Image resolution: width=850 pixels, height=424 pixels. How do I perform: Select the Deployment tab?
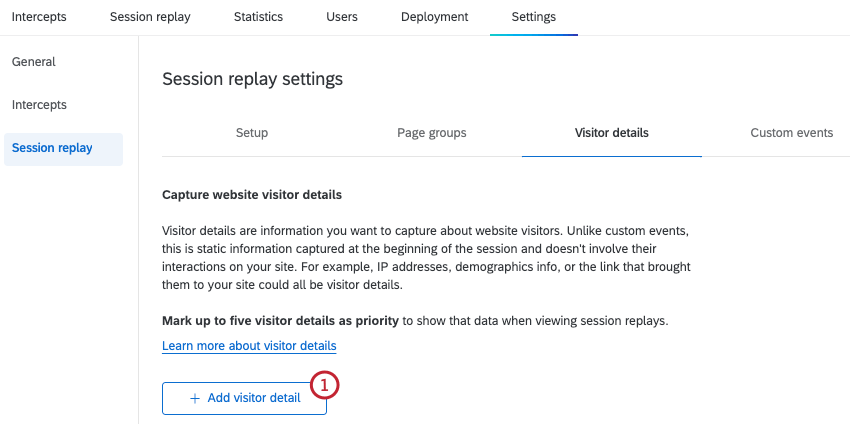point(435,17)
